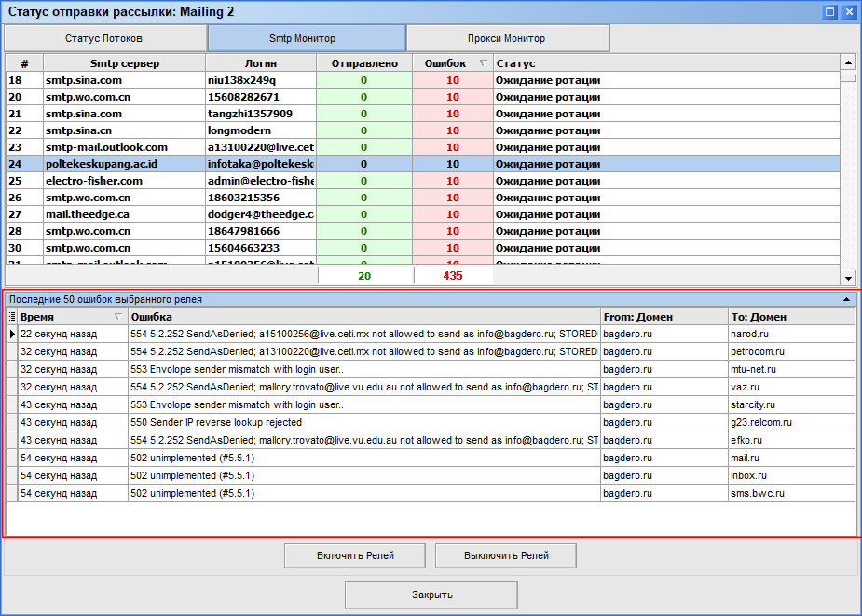Select smtp.sina.cn server row
This screenshot has width=862, height=616.
pyautogui.click(x=422, y=130)
